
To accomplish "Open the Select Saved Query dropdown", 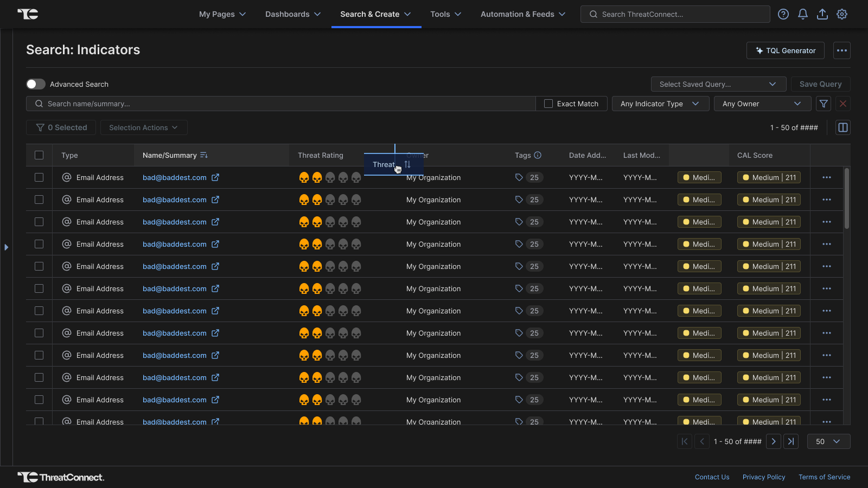I will point(718,84).
